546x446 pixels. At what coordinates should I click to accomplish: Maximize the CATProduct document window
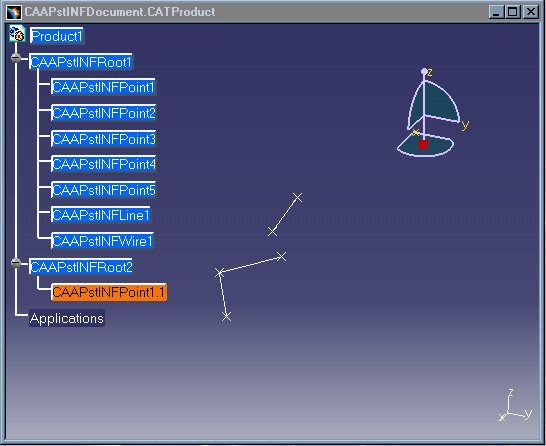click(x=513, y=12)
